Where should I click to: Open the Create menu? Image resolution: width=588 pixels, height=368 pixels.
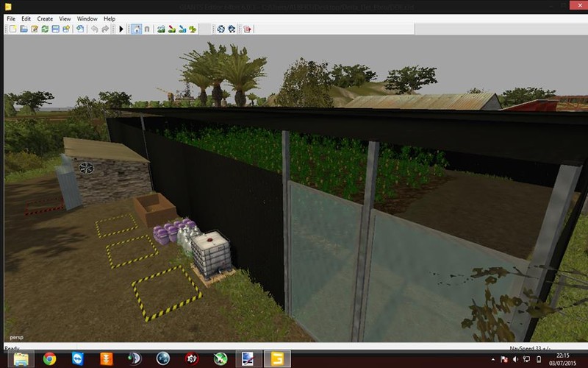pyautogui.click(x=45, y=18)
